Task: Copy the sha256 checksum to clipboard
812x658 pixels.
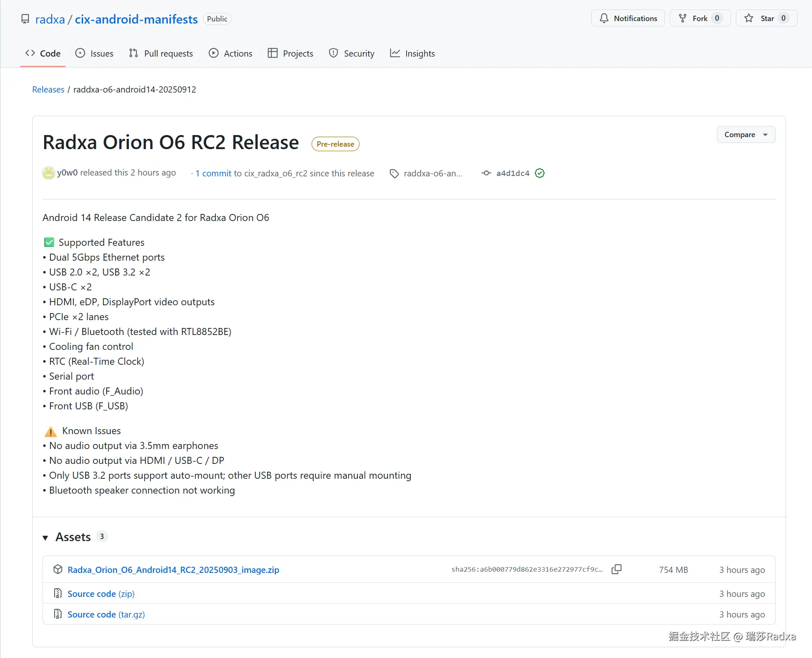Action: [616, 569]
